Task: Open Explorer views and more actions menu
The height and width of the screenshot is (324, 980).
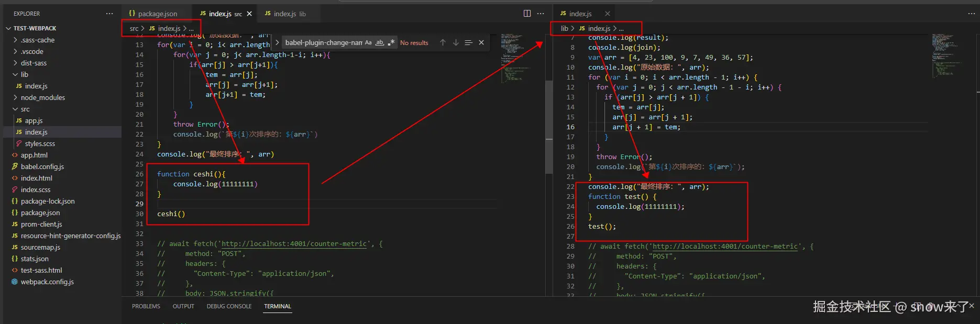Action: (109, 14)
